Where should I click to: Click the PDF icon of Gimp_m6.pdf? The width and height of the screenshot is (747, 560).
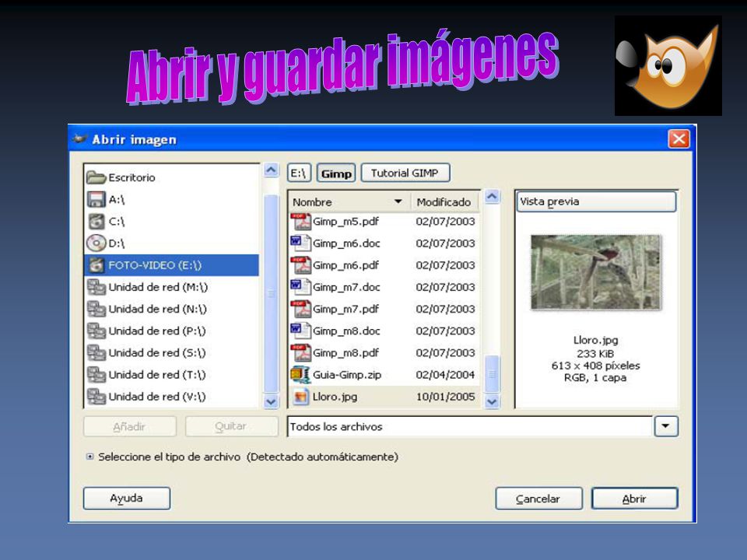300,265
